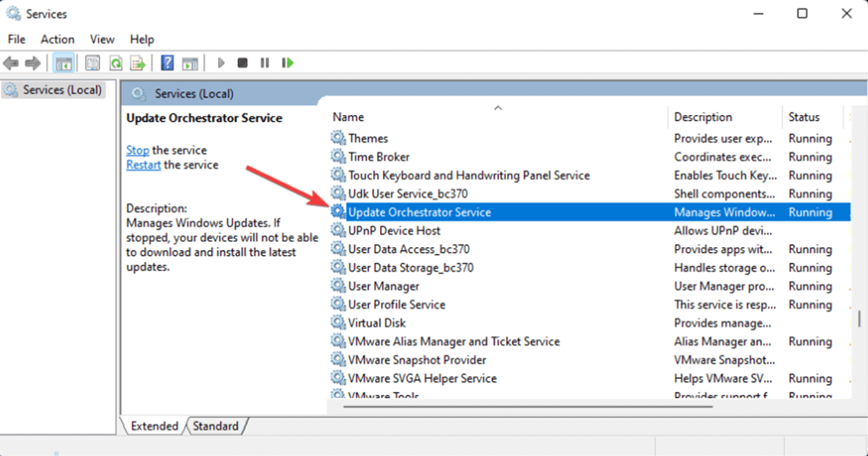Click the 'Manages Window...' description cell
Screen dimensions: 868x456
725,212
